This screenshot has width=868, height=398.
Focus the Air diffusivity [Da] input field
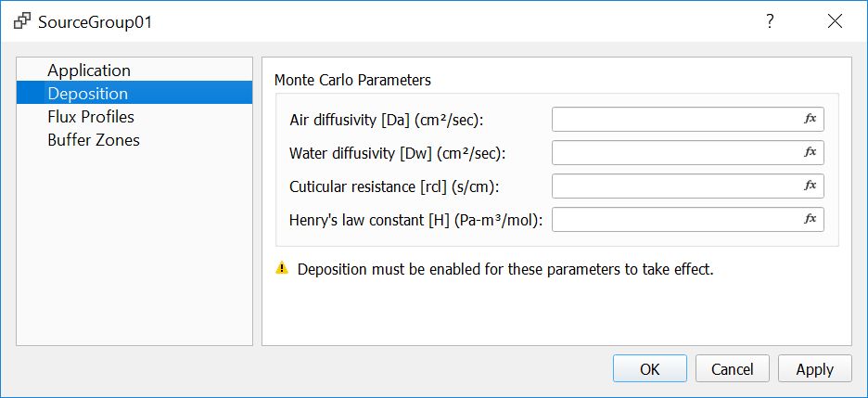[675, 119]
